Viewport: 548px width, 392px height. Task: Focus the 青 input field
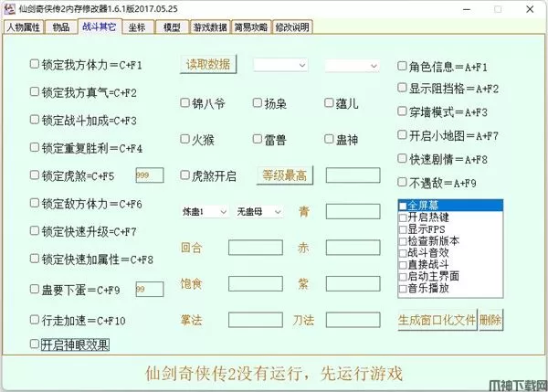353,212
